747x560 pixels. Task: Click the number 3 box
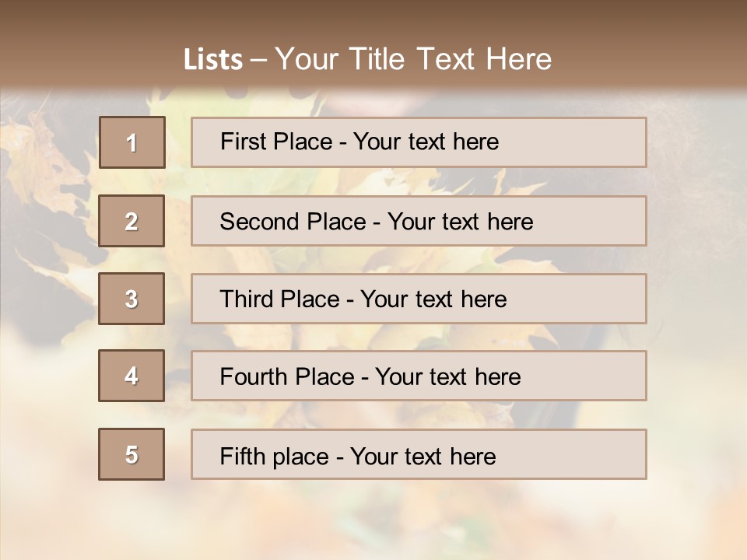click(132, 299)
